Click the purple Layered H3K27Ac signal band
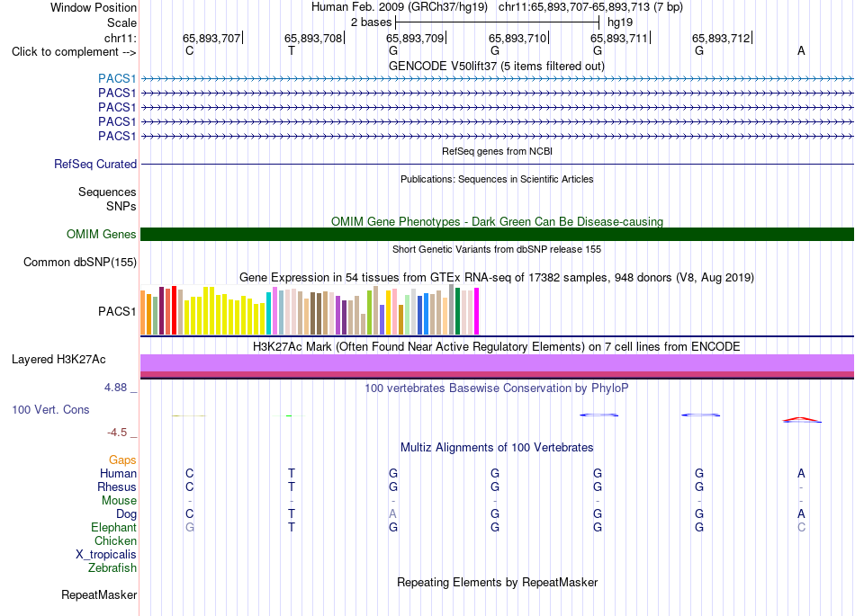Viewport: 855px width, 616px height. (497, 362)
